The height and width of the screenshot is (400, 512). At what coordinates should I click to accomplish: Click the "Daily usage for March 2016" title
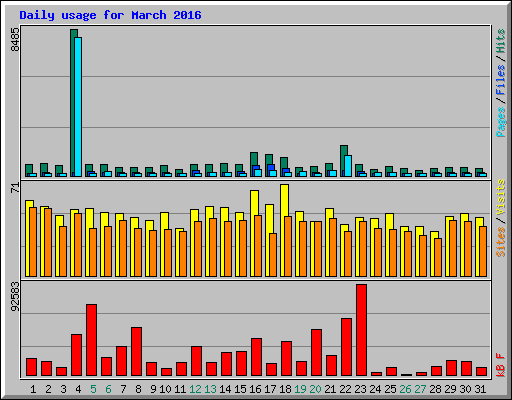pyautogui.click(x=110, y=15)
